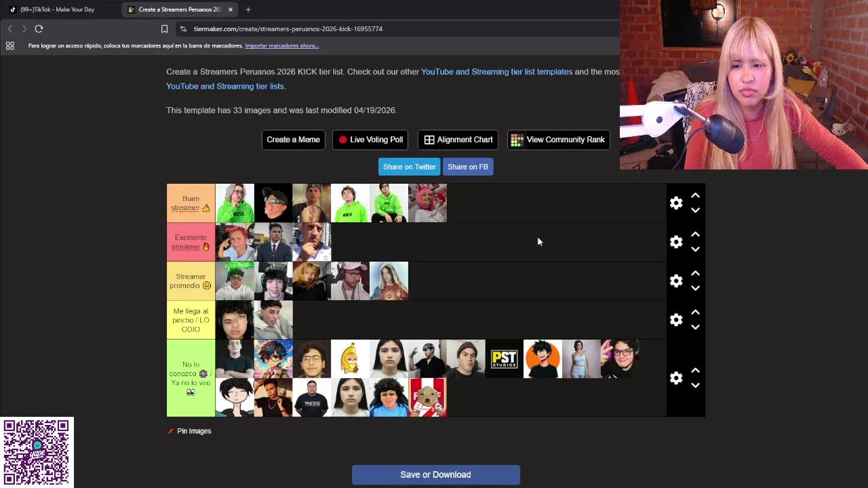Click the browser forward arrow

24,28
